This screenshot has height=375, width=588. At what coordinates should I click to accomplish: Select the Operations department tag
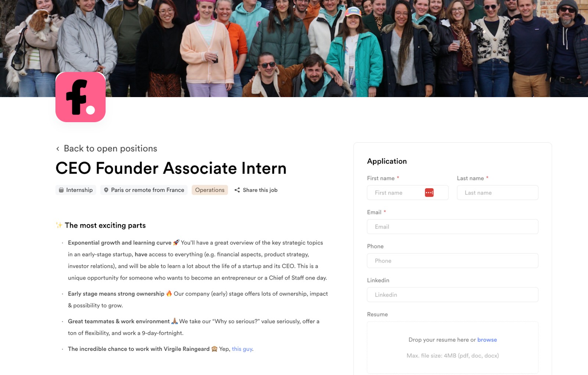pos(209,190)
